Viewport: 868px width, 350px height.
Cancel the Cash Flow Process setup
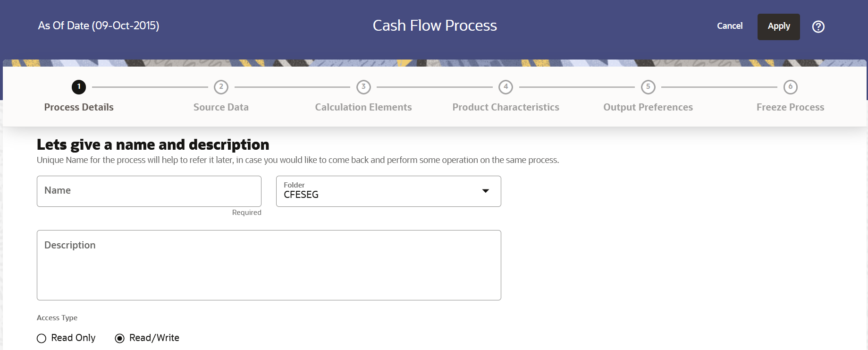730,26
